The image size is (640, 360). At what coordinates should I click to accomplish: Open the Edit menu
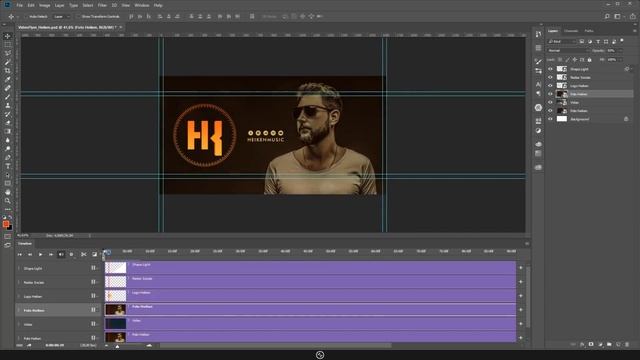coord(31,5)
